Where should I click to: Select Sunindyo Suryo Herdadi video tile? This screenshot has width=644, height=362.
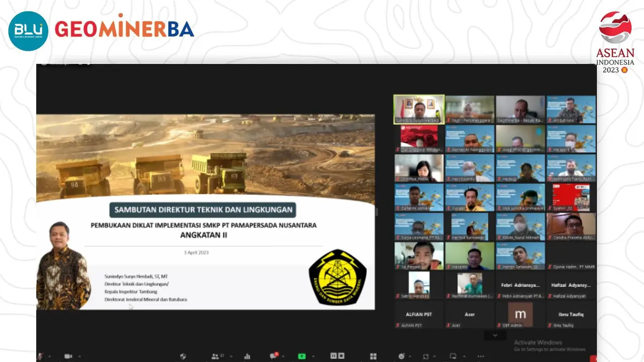[x=419, y=109]
